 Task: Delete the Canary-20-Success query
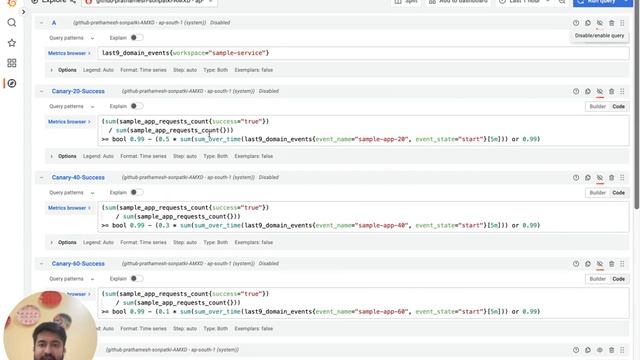[x=611, y=91]
